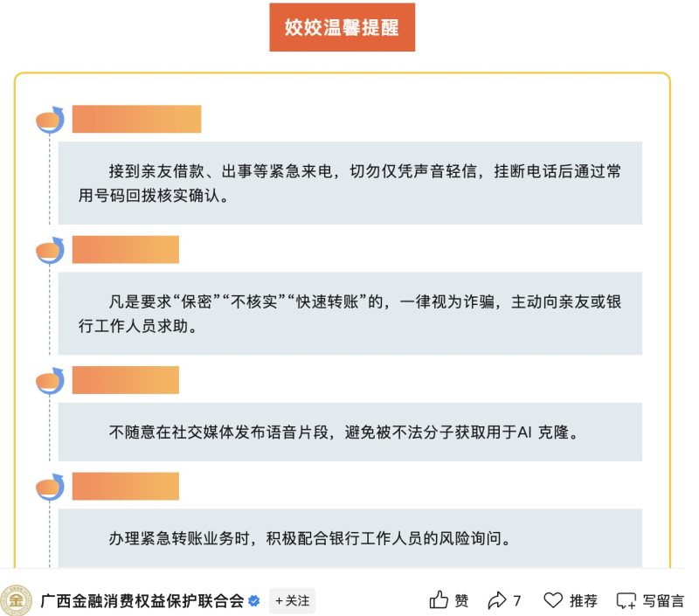Screen dimensions: 699x616
Task: Click blue bullet icon above 办理紧急转账业务 tip
Action: pos(51,487)
